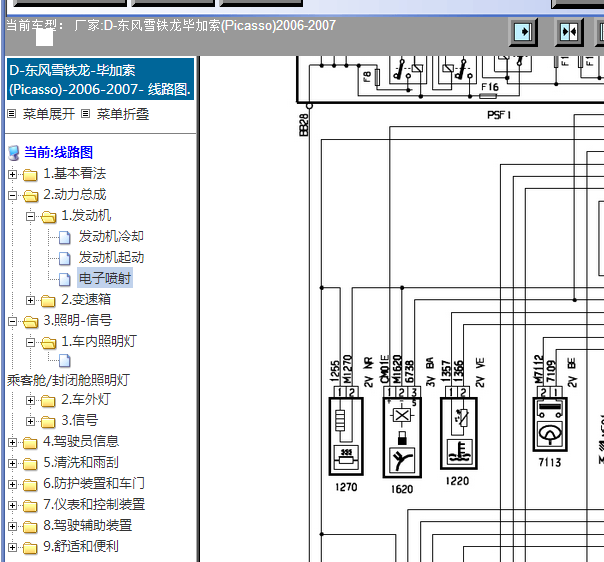Collapse the 1.车内照明灯 subfolder
This screenshot has height=562, width=604.
[x=30, y=342]
